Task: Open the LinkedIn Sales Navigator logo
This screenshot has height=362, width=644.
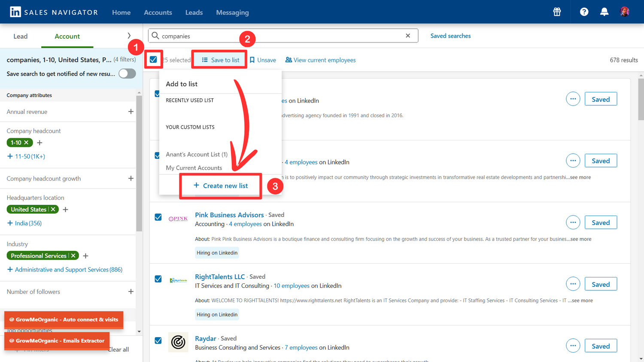Action: [x=54, y=12]
